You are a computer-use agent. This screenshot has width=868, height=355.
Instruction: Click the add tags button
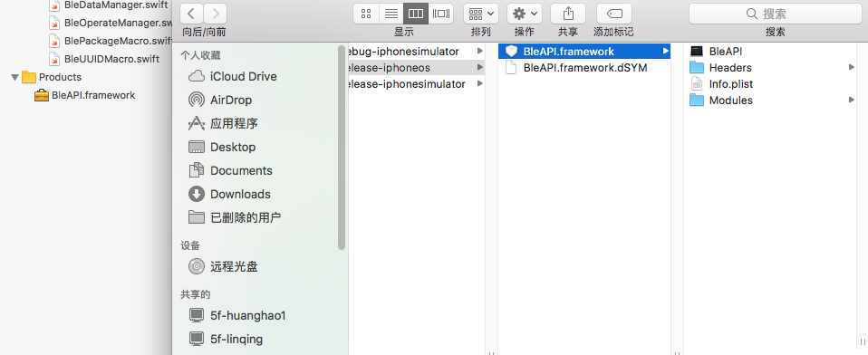click(x=614, y=14)
